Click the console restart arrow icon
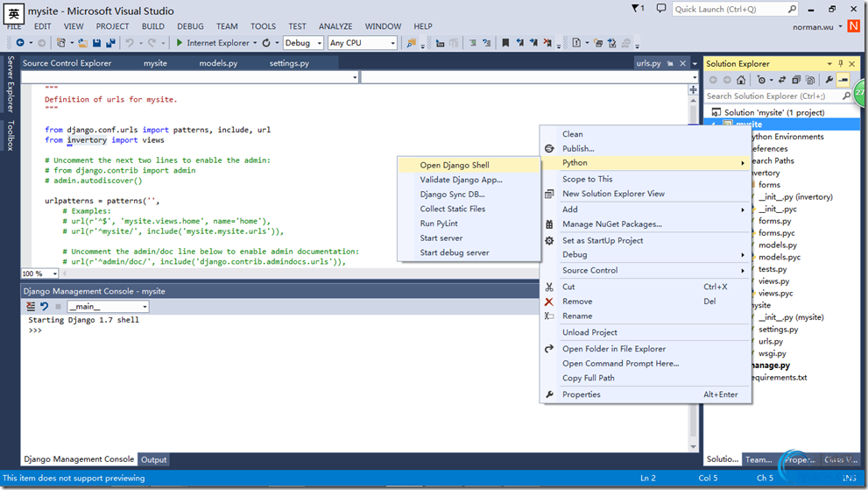 pos(45,307)
